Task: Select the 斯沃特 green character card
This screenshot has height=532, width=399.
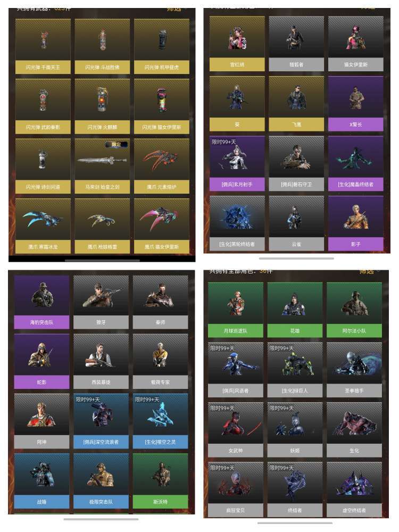Action: pos(160,481)
